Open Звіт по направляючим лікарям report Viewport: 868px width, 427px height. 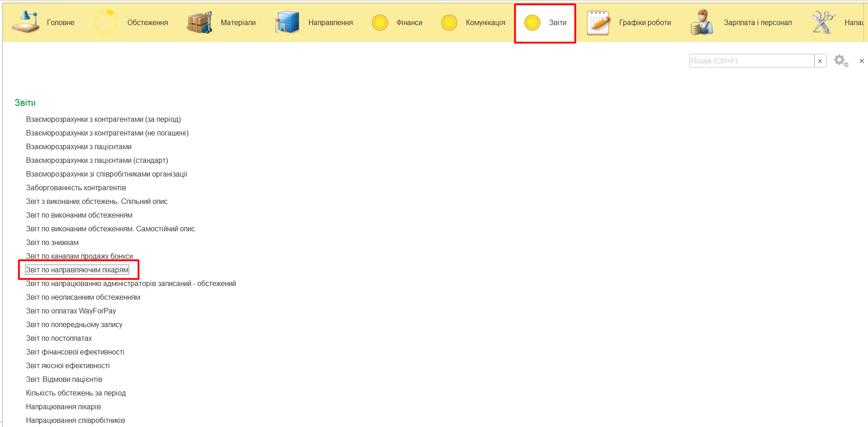tap(77, 270)
